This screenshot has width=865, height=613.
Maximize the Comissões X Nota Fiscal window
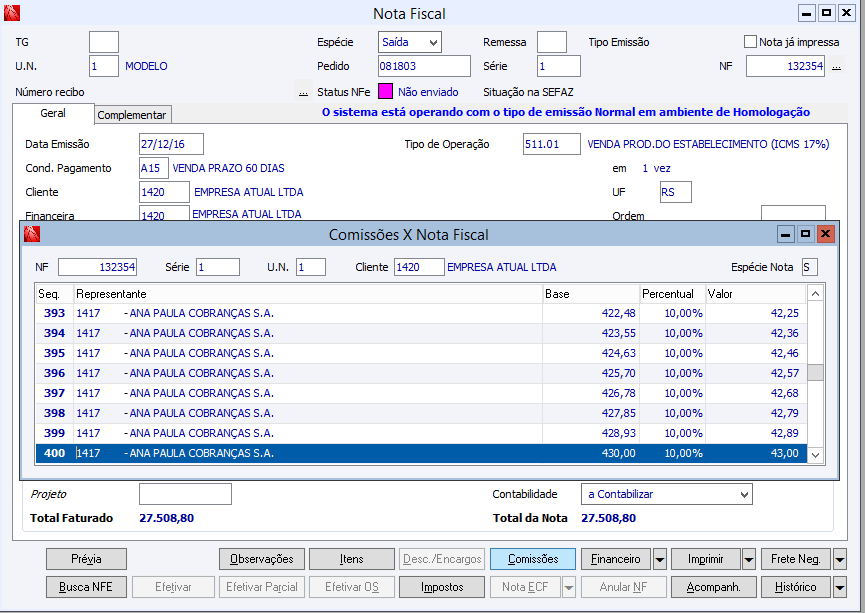[x=806, y=234]
